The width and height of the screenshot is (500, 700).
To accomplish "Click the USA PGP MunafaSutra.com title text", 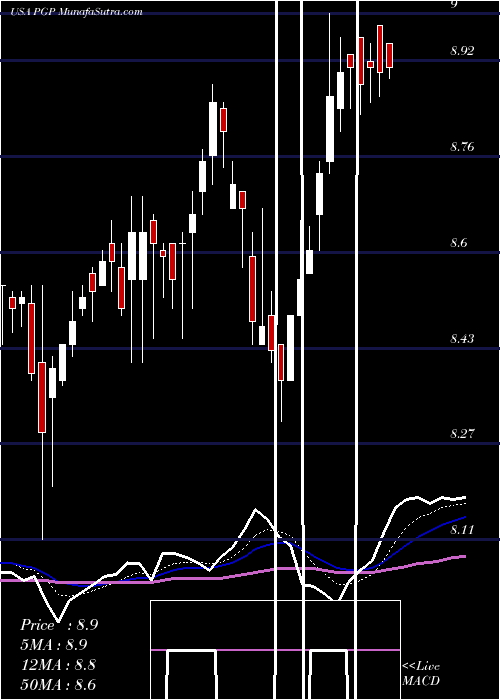I will click(76, 11).
